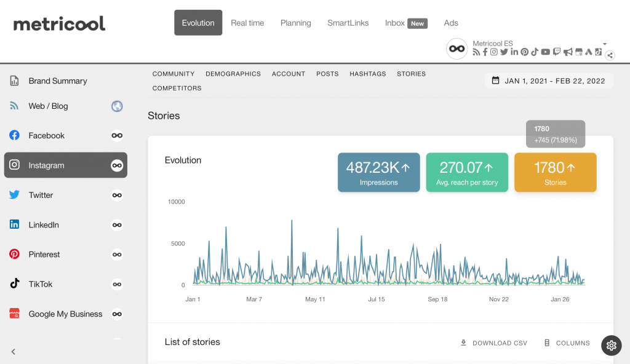Go to the Planning tab
The image size is (630, 364).
click(x=296, y=23)
